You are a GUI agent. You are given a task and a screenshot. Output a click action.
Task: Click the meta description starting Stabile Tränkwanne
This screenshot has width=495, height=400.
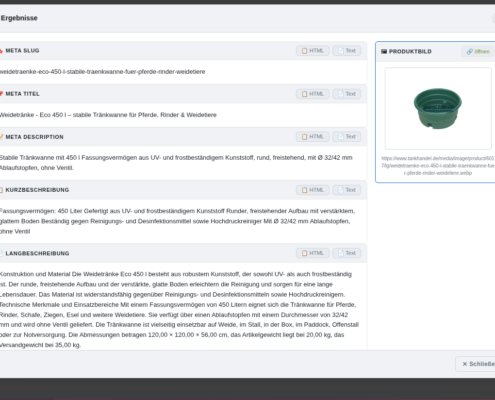(176, 163)
